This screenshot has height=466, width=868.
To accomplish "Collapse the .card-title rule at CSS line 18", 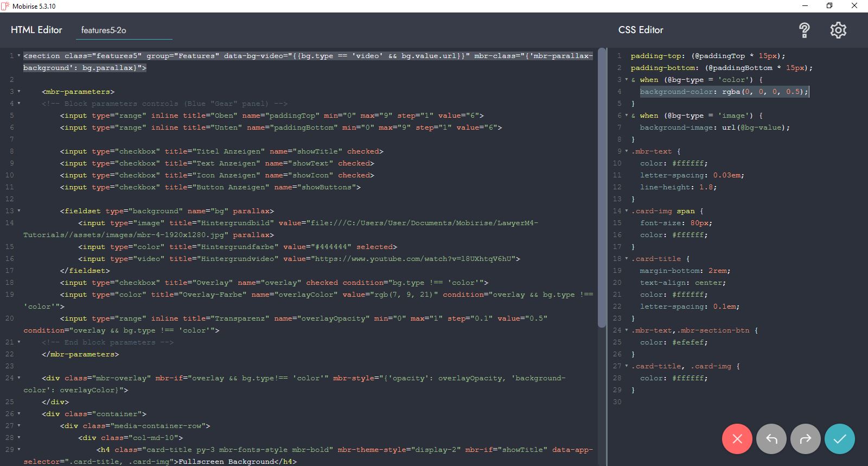I will click(x=627, y=259).
